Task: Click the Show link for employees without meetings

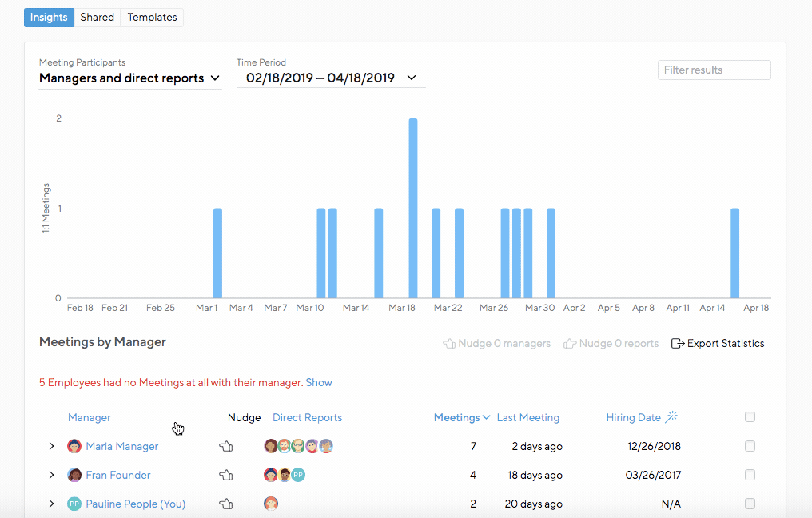Action: click(x=319, y=383)
